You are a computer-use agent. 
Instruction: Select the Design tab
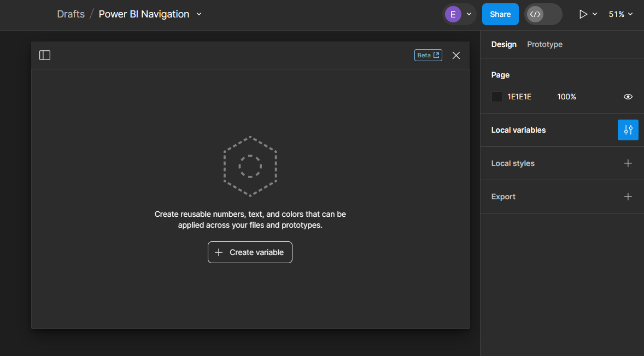[x=504, y=44]
